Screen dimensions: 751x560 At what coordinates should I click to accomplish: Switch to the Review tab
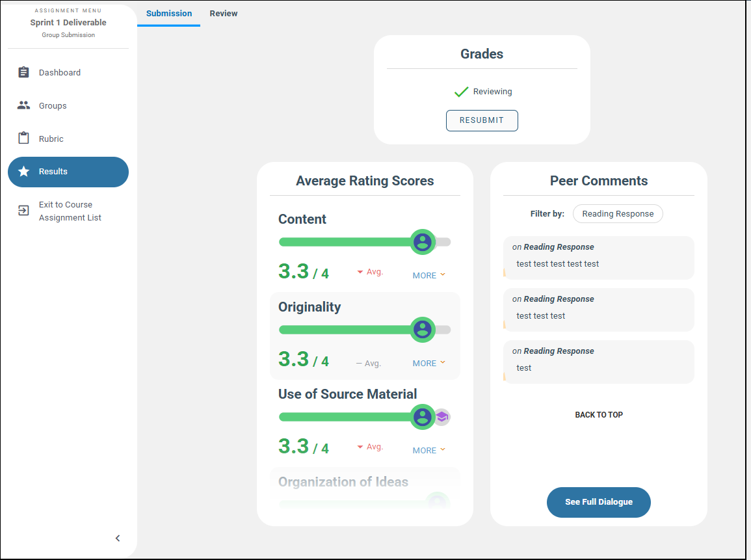(224, 14)
